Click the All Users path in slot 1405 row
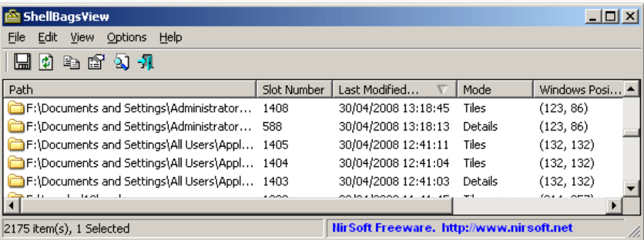The height and width of the screenshot is (240, 644). click(140, 145)
